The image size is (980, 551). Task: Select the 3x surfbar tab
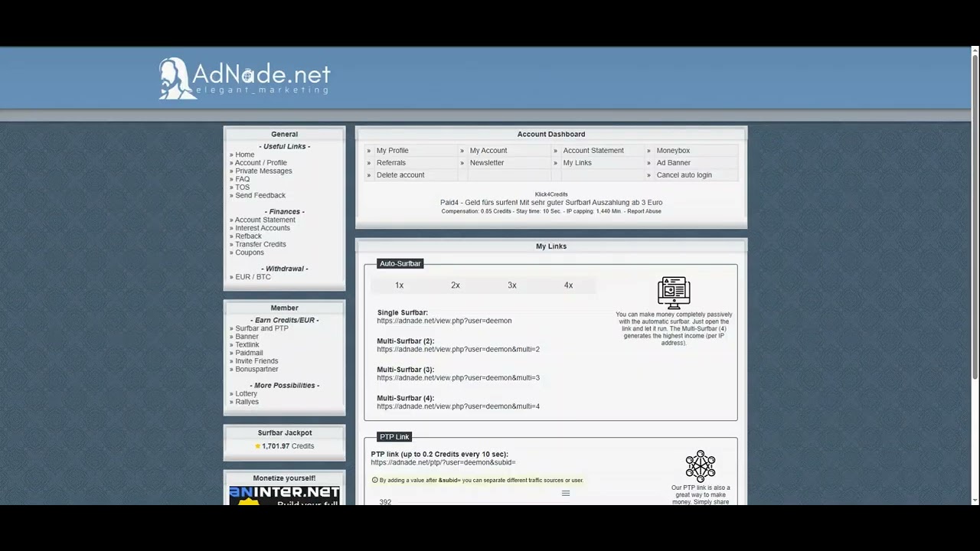point(512,285)
